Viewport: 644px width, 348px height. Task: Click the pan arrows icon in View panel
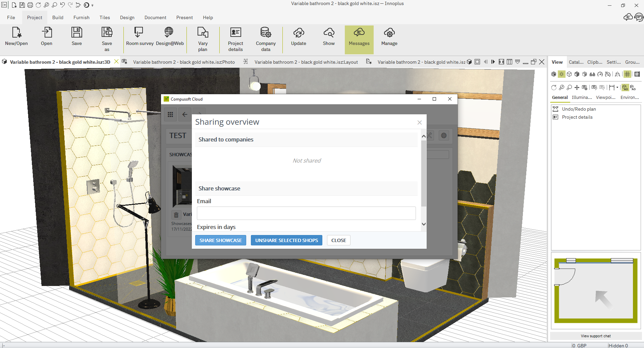coord(577,88)
